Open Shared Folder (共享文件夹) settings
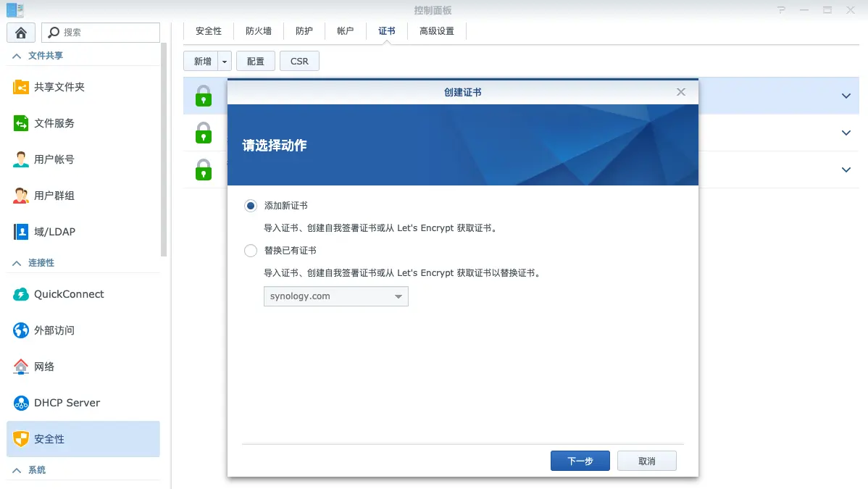 coord(20,87)
